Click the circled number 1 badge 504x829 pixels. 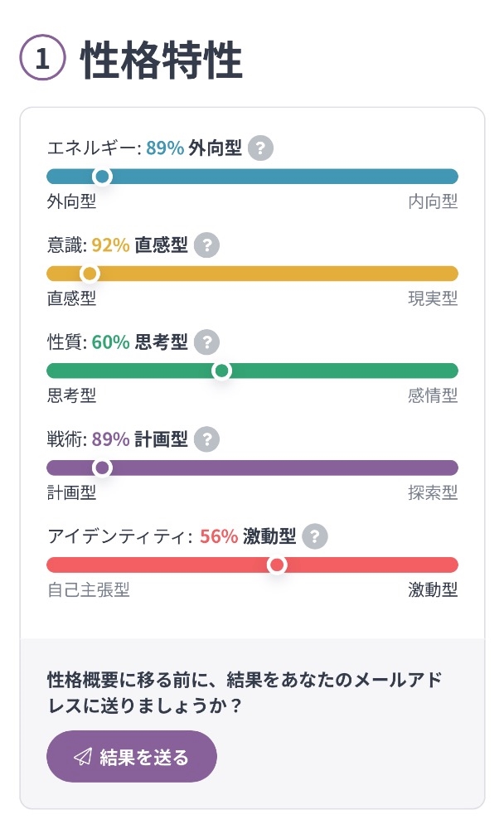tap(42, 59)
